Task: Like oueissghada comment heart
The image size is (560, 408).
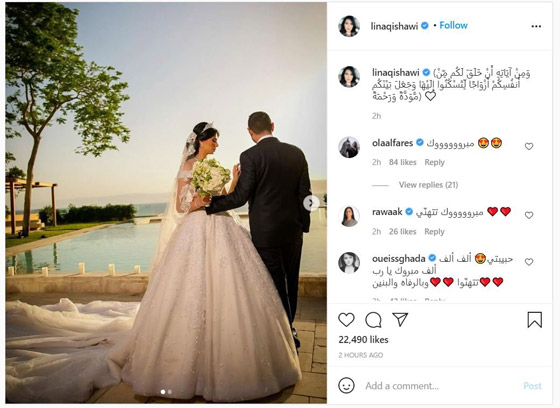Action: point(529,262)
